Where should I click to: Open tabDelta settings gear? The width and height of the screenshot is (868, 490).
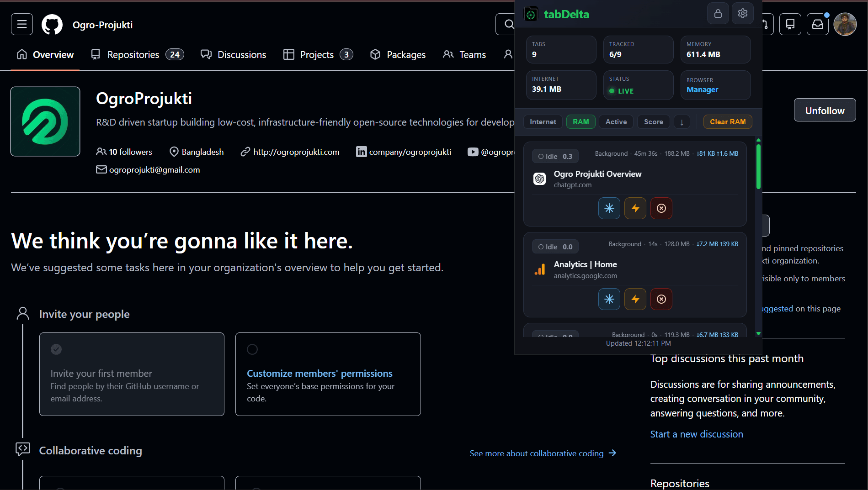[x=743, y=13]
